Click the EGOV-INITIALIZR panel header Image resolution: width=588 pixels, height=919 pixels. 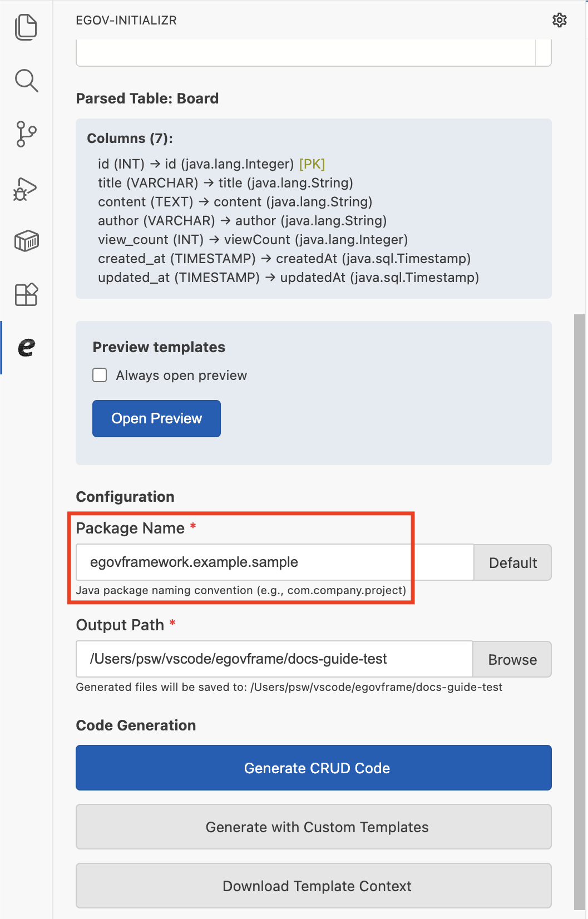[126, 20]
